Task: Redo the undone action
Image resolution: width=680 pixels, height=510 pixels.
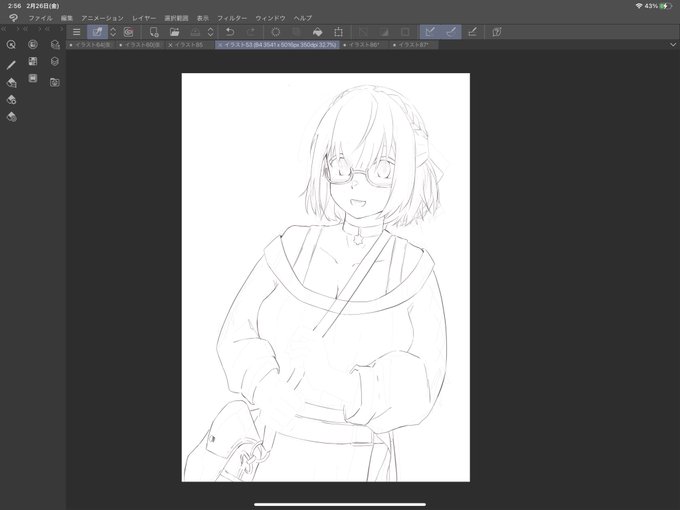Action: point(251,32)
